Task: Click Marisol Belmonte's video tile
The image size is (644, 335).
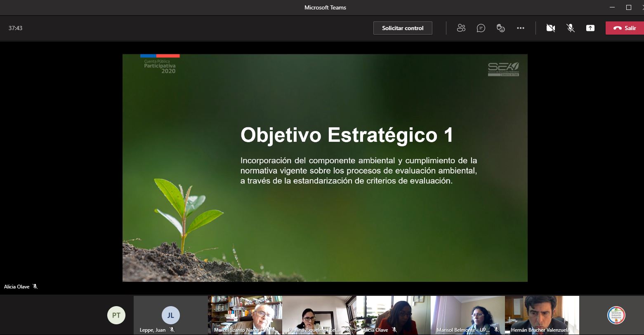Action: [x=467, y=314]
